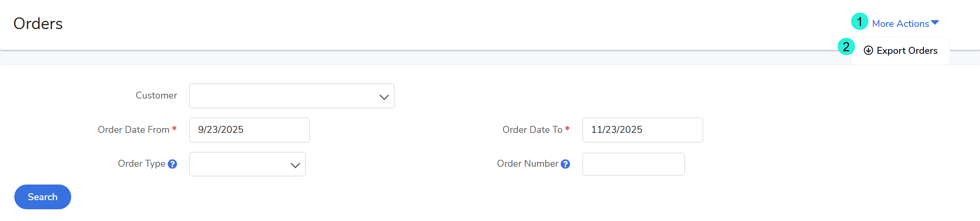Click the Order Number help icon

tap(565, 164)
